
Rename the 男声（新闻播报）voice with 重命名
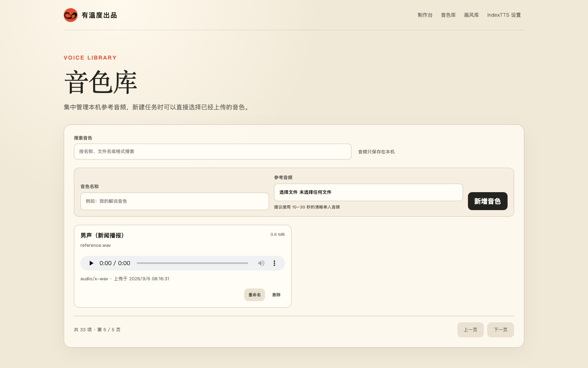pyautogui.click(x=254, y=295)
